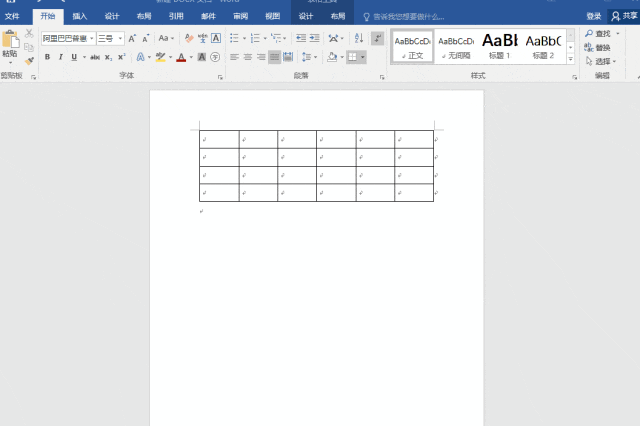Click the strikethrough abc icon
The width and height of the screenshot is (640, 426).
[x=95, y=57]
